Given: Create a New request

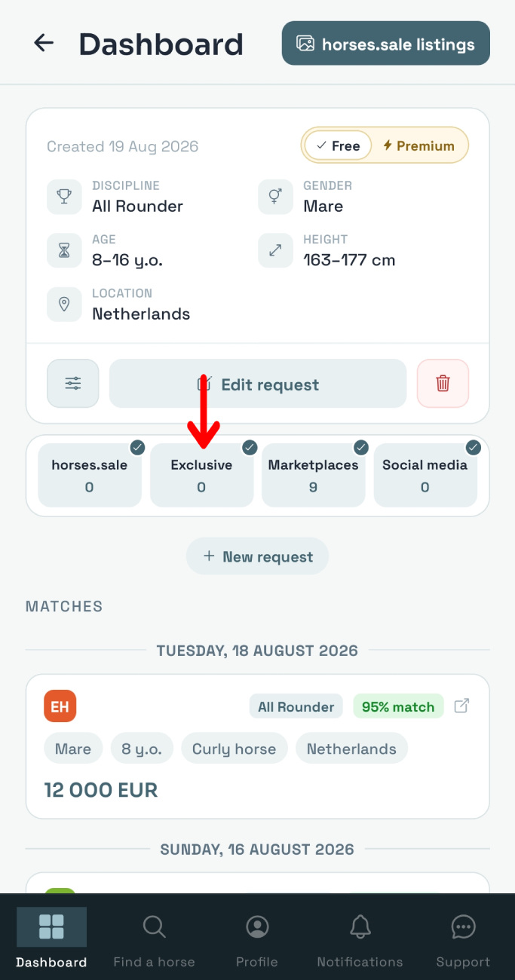Looking at the screenshot, I should pos(258,556).
